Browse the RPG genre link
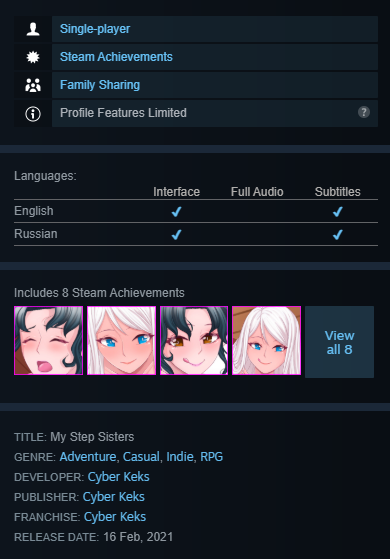390x559 pixels. coord(211,457)
